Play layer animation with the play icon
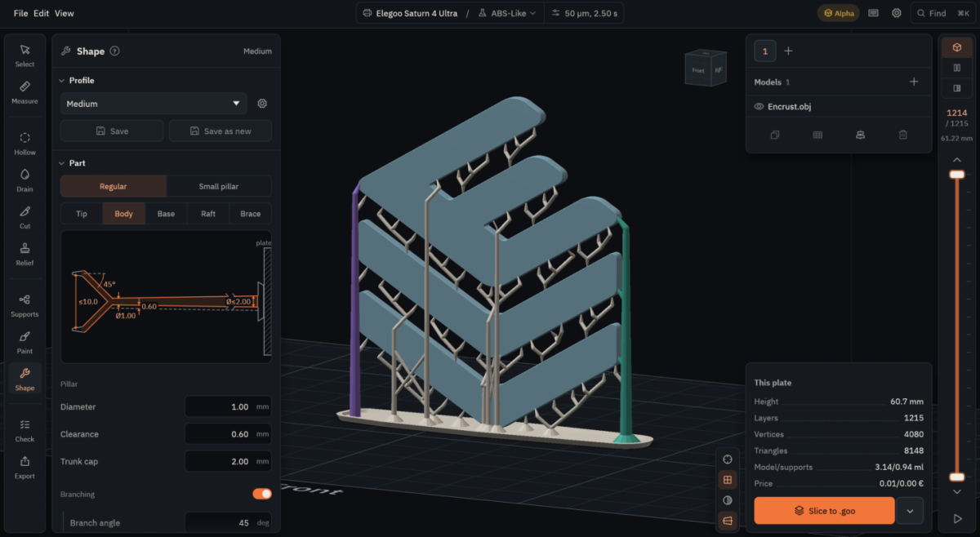Viewport: 980px width, 537px height. 957,519
